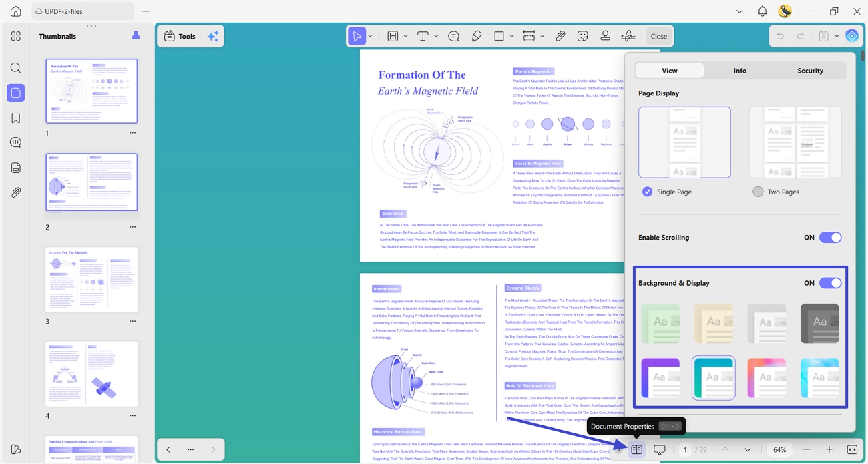
Task: Choose the arrow selection tool
Action: (357, 36)
